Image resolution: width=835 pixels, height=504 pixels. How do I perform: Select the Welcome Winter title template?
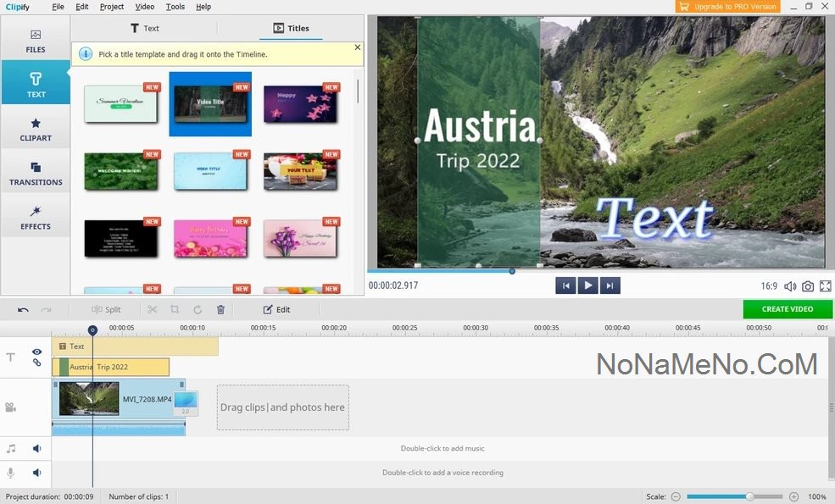click(121, 172)
